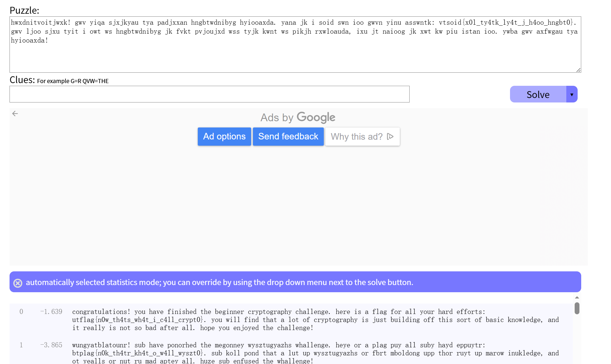Click the statistics mode notification banner

tap(295, 282)
